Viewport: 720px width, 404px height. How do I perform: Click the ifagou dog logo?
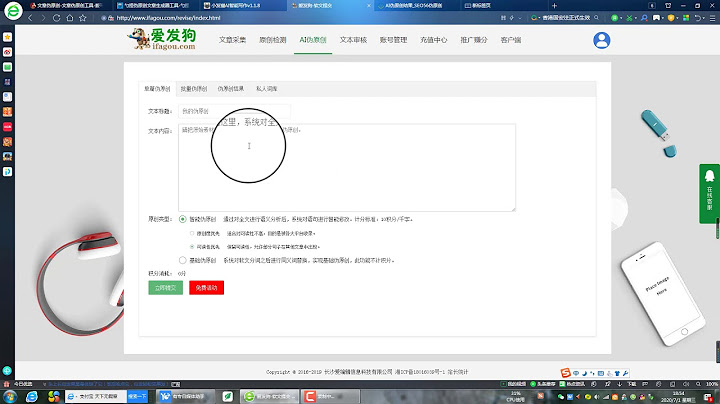[x=162, y=39]
